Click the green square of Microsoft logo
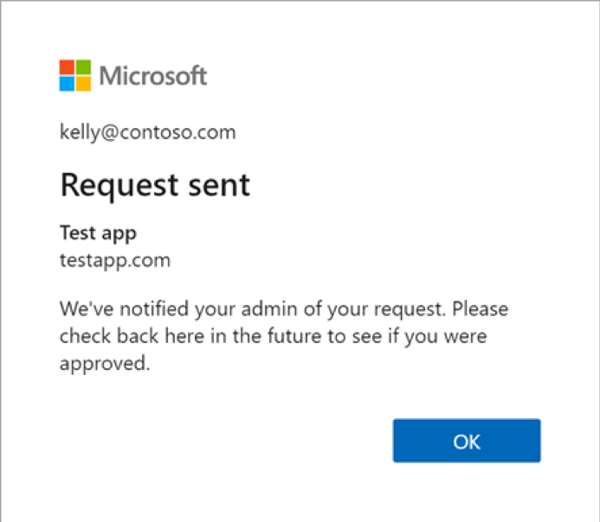 pos(83,67)
